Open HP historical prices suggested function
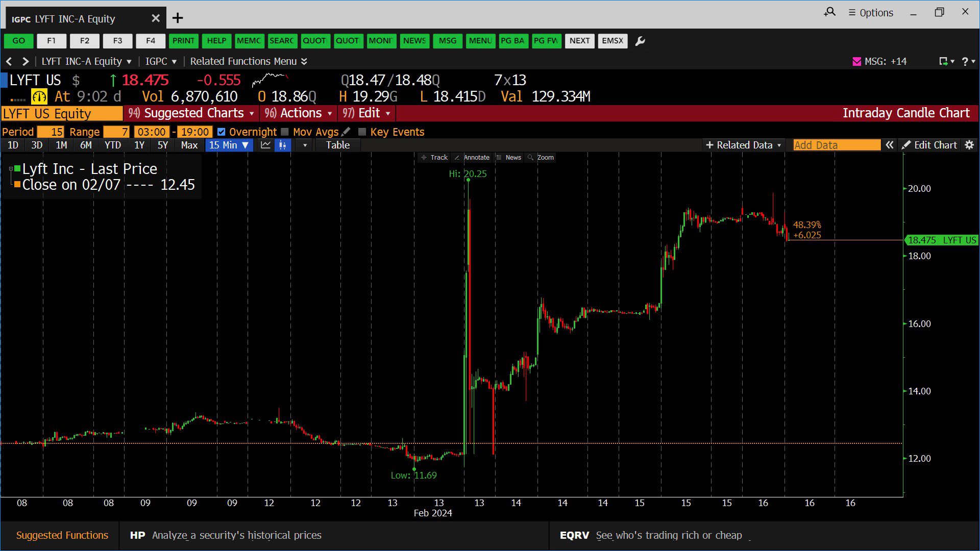 click(x=334, y=535)
